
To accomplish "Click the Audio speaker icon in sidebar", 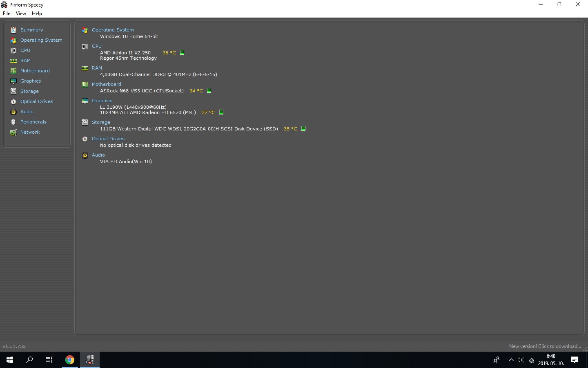I will [x=13, y=112].
